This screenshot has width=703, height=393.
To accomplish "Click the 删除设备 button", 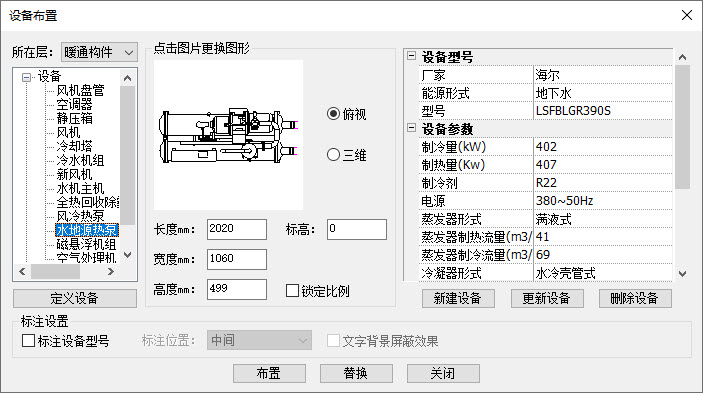I will pyautogui.click(x=635, y=298).
